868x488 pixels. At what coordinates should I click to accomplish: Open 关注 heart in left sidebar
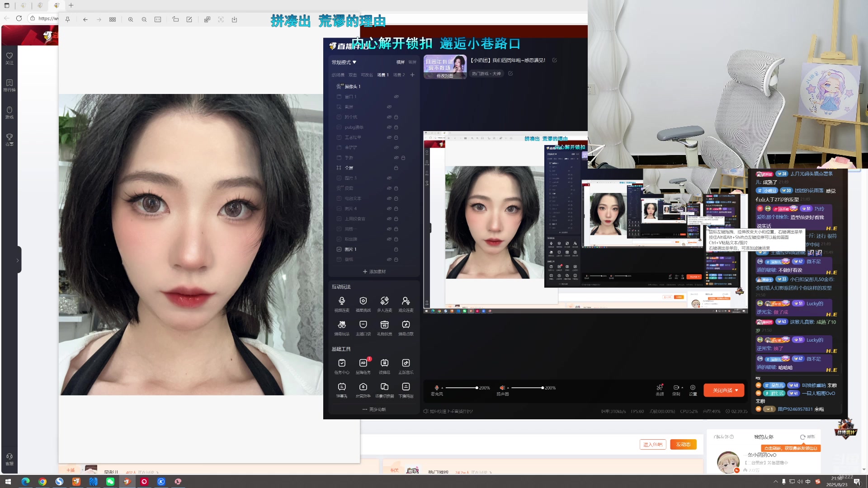point(9,58)
